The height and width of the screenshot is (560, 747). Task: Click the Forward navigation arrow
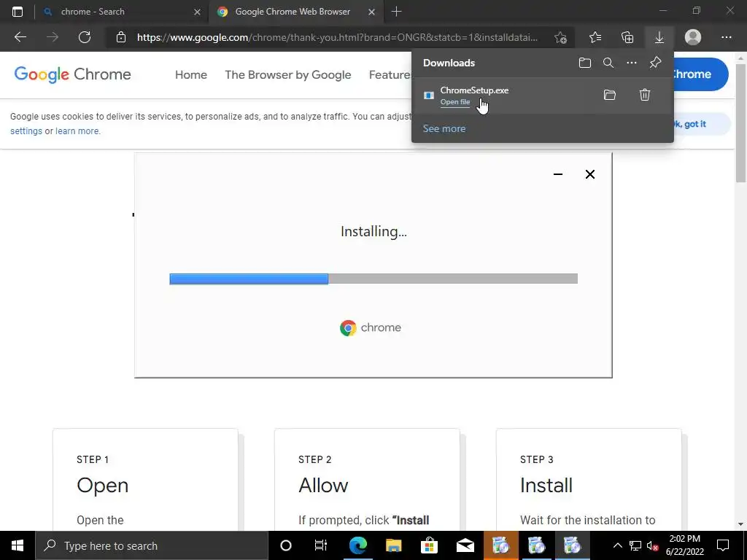click(x=53, y=37)
